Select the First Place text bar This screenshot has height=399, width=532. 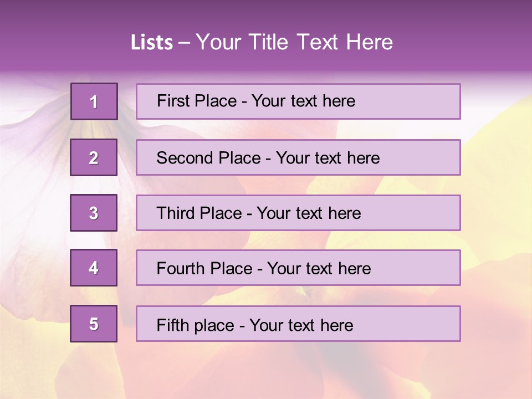[298, 101]
